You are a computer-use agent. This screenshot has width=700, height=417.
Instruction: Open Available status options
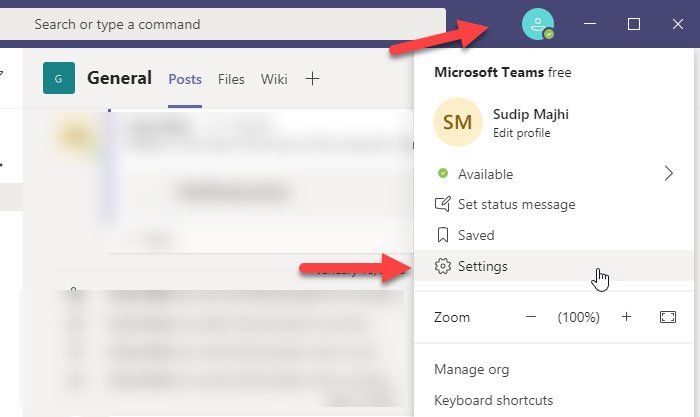click(554, 173)
